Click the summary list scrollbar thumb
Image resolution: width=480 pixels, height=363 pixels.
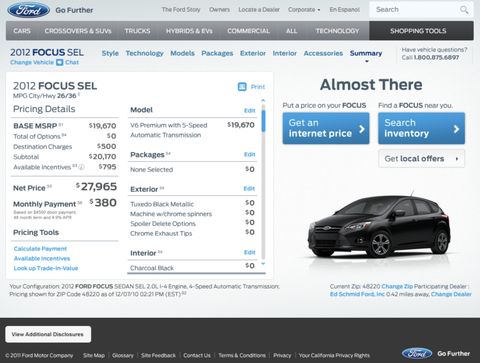[x=263, y=121]
